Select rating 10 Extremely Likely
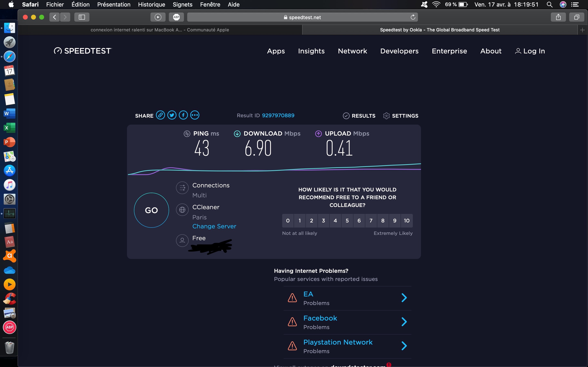This screenshot has width=588, height=367. [x=406, y=220]
